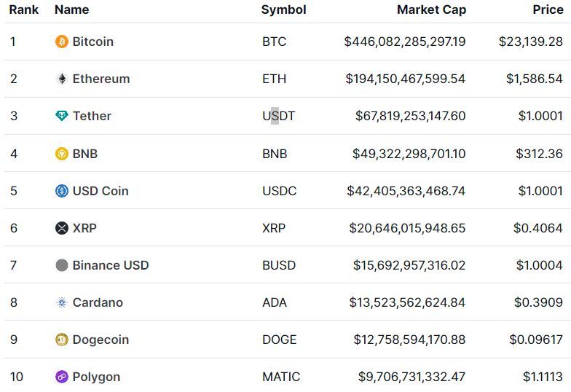Open the Dogecoin name link

[x=101, y=340]
